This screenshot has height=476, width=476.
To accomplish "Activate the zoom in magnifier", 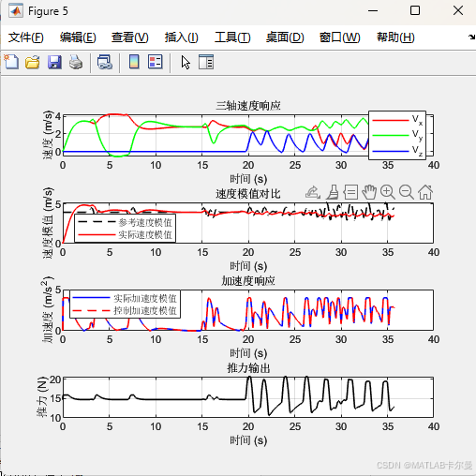I will pyautogui.click(x=388, y=192).
